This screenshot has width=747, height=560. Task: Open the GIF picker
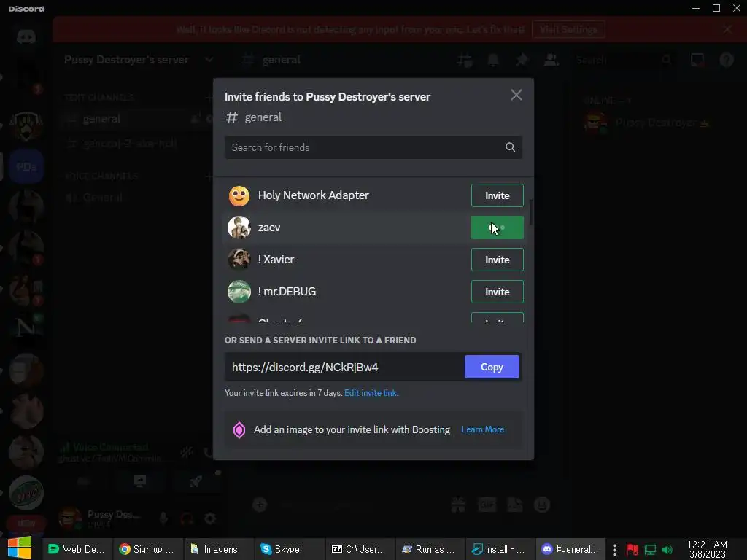click(x=487, y=505)
